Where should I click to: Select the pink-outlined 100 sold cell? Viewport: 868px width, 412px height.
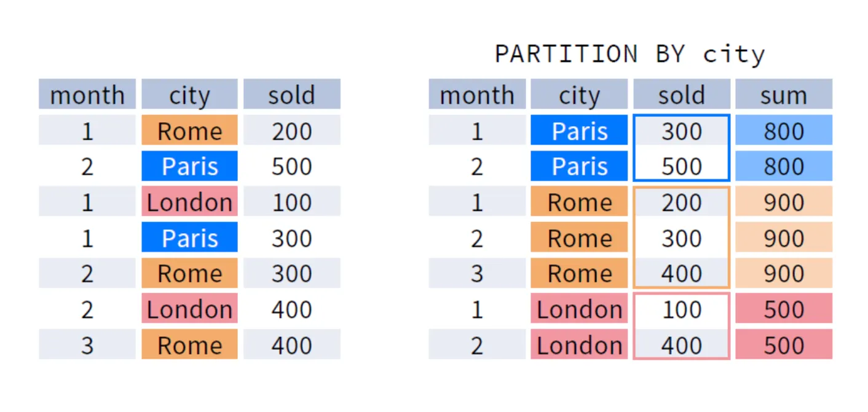pos(681,309)
